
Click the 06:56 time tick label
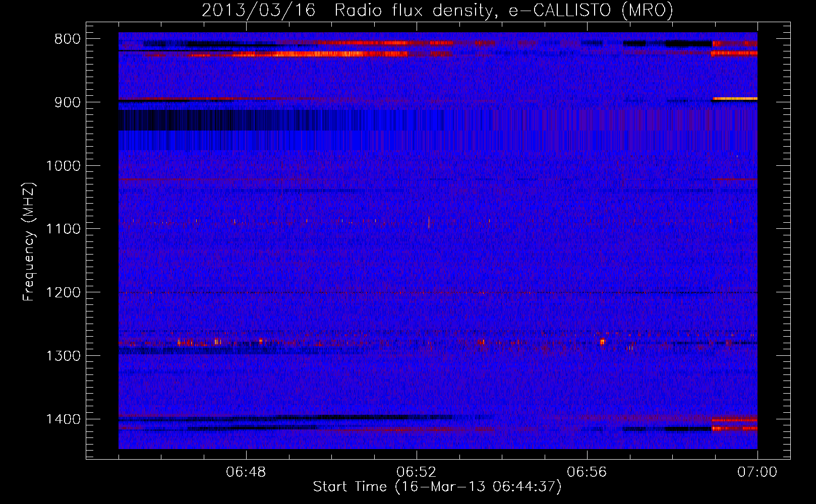(587, 472)
